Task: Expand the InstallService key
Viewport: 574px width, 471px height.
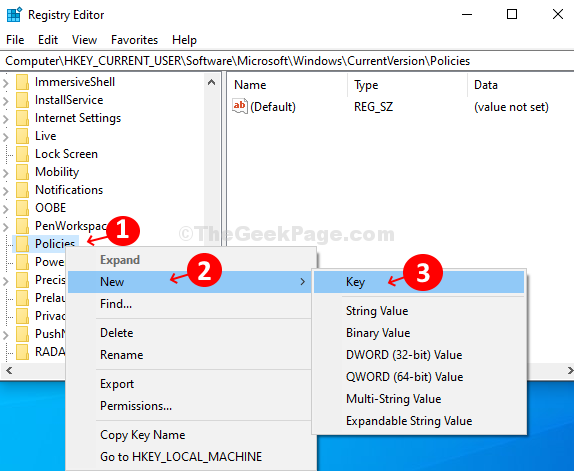Action: click(5, 101)
